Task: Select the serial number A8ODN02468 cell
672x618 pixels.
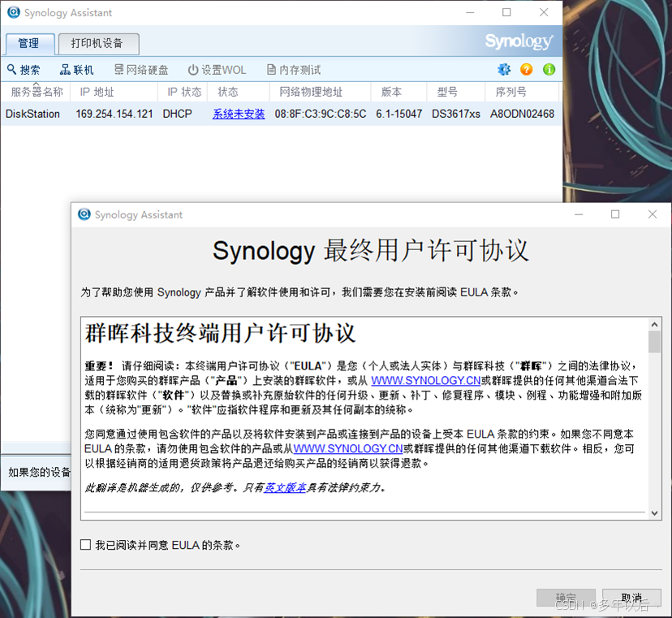Action: pyautogui.click(x=522, y=114)
